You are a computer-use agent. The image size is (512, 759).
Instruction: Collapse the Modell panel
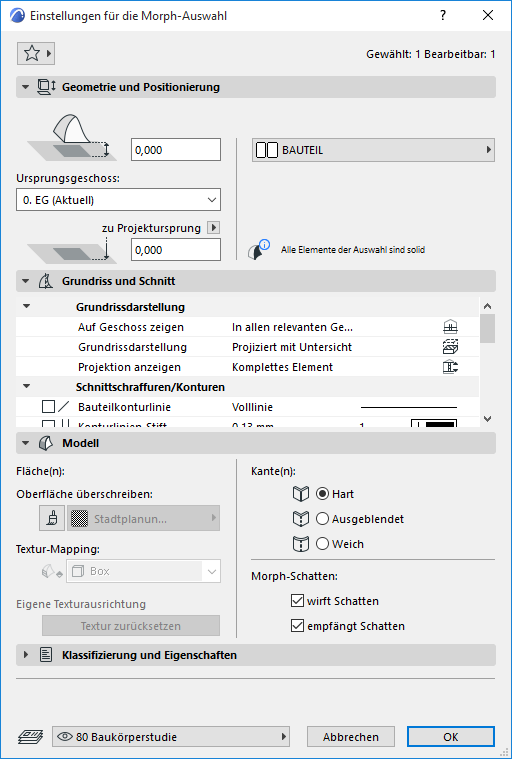click(25, 443)
